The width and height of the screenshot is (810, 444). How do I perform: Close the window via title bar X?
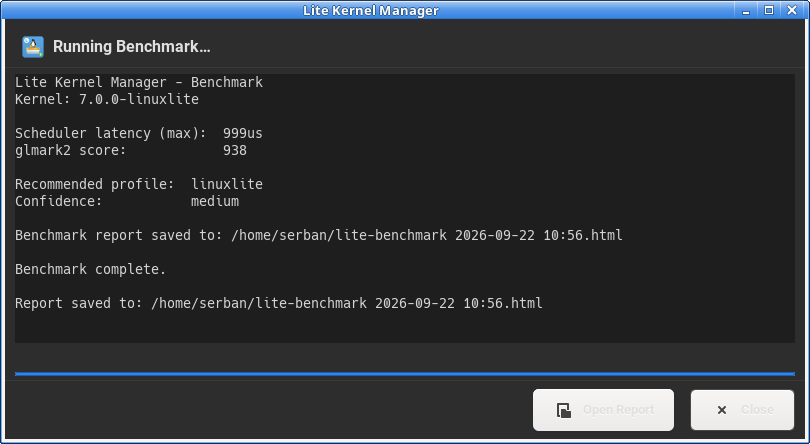tap(792, 10)
